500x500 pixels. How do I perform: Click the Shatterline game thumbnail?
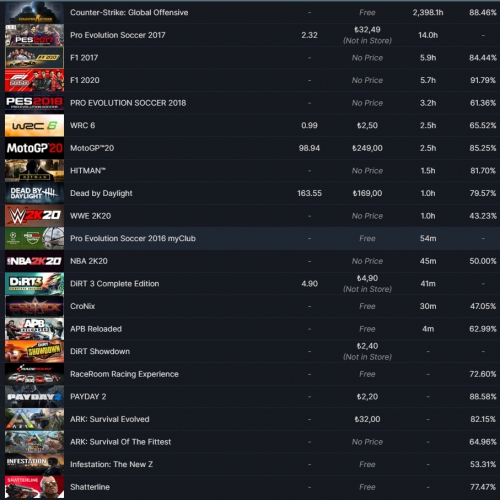click(34, 487)
